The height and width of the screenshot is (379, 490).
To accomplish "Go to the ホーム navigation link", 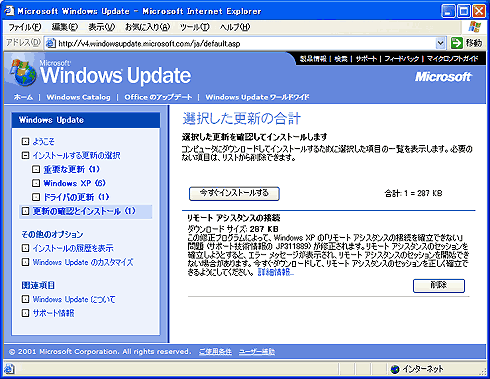I will [23, 97].
